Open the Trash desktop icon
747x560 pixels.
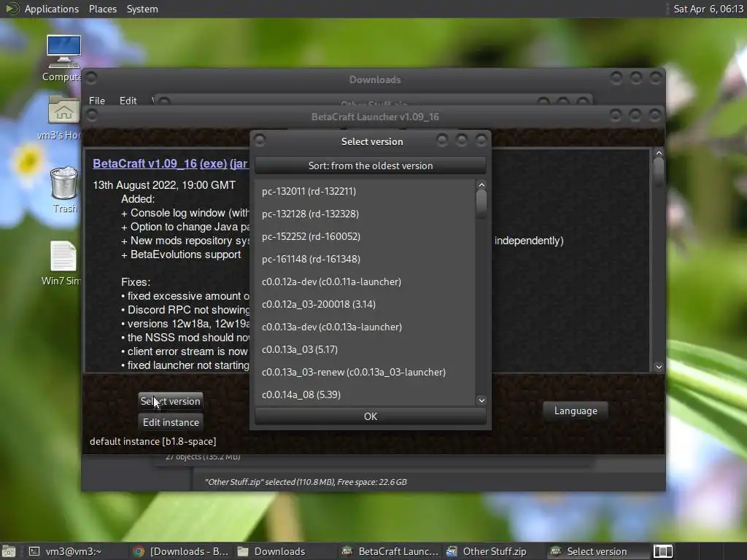click(64, 182)
